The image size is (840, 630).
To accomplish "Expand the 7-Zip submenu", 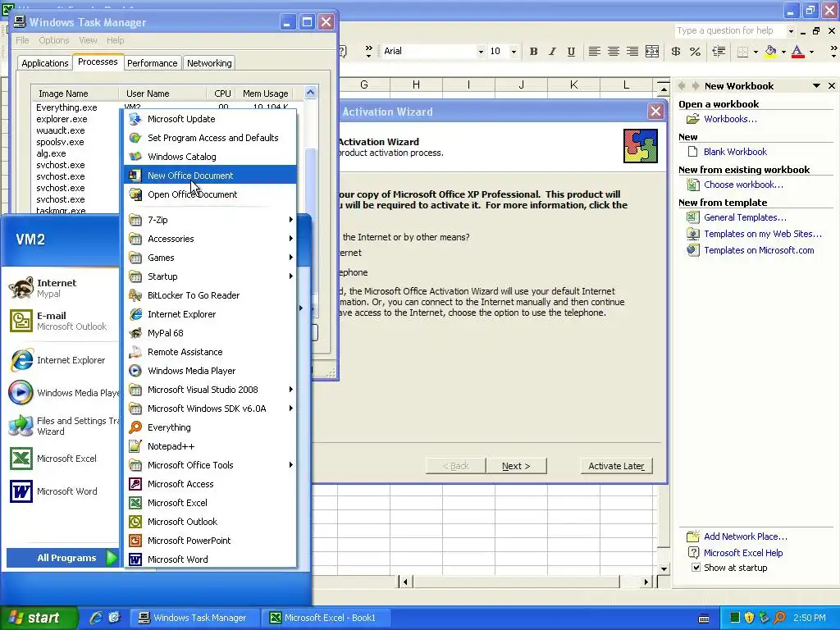I will 210,220.
